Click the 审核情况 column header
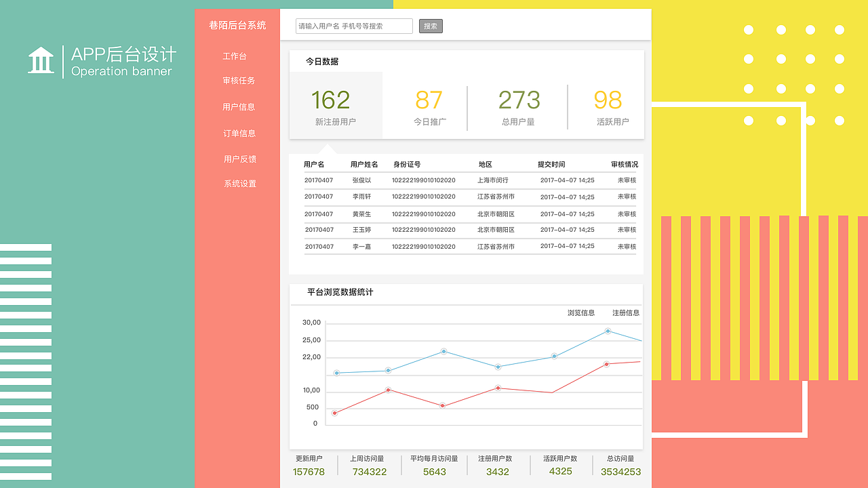Screen dimensions: 868x488 (x=625, y=164)
